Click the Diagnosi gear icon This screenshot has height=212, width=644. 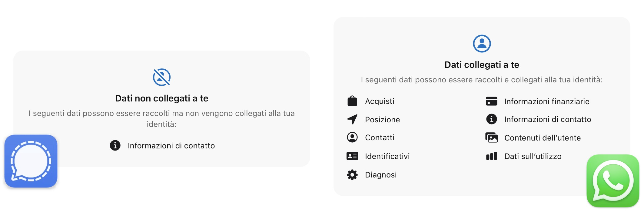coord(352,175)
